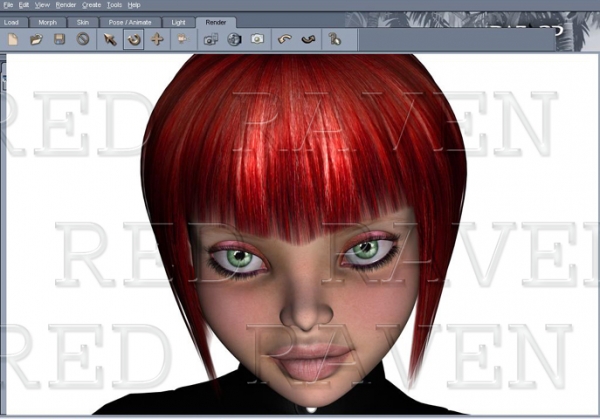Click the New scene page icon
The width and height of the screenshot is (600, 419).
[13, 39]
